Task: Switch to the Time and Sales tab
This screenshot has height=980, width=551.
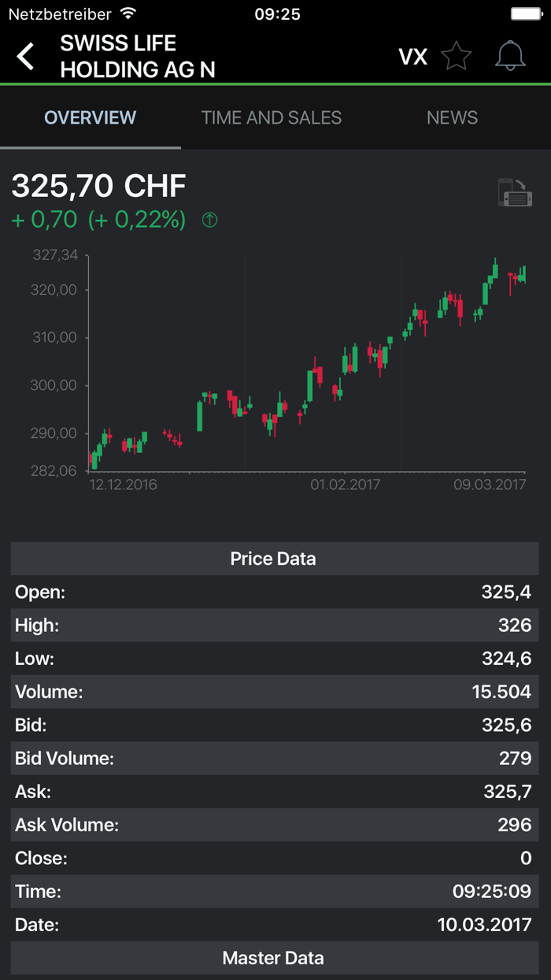Action: tap(272, 117)
